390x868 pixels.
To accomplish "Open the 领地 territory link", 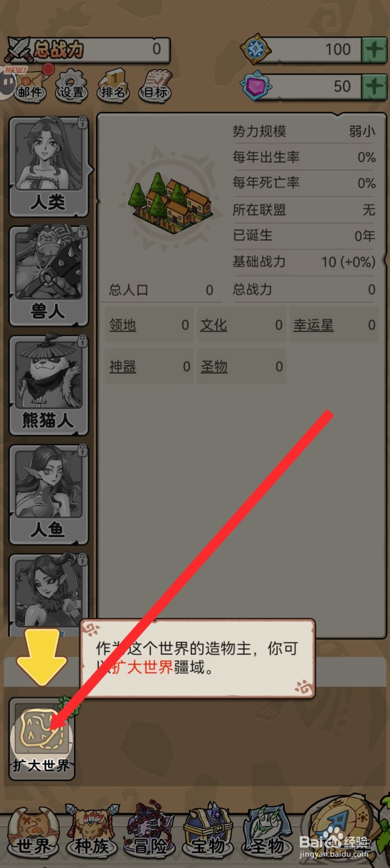I will [x=123, y=325].
